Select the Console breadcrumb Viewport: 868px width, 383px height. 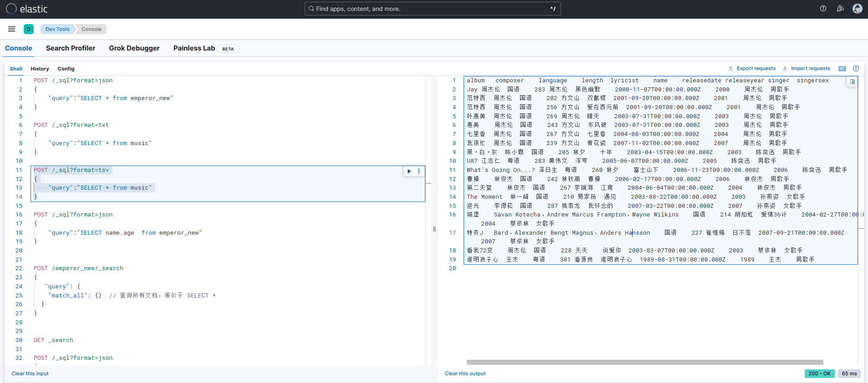(x=92, y=29)
